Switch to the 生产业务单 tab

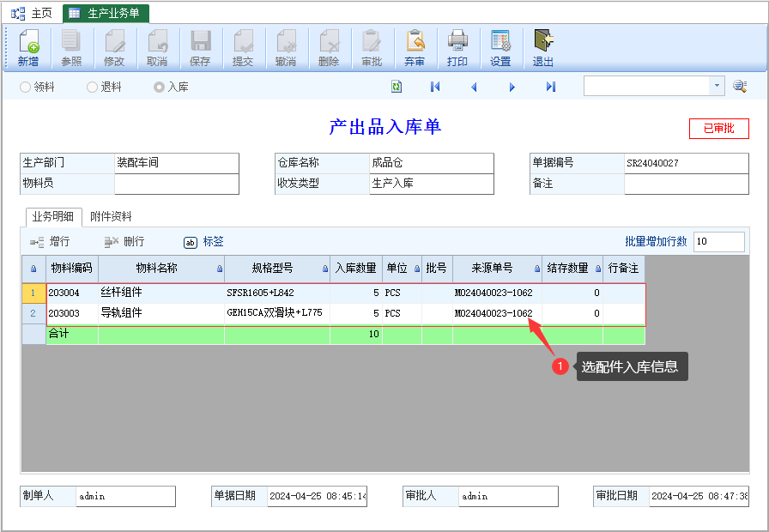click(106, 13)
